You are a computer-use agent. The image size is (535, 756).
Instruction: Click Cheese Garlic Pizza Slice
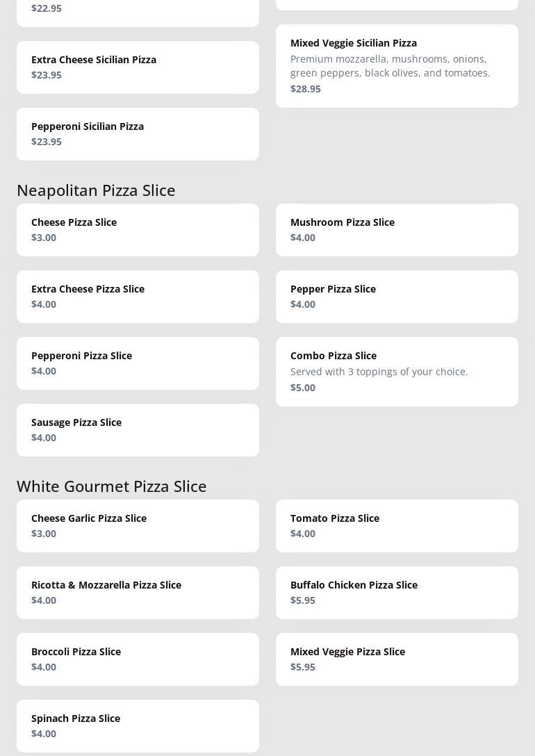coord(138,526)
